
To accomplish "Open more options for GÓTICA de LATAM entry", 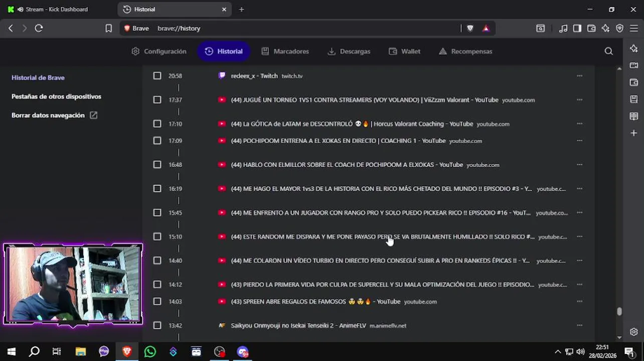I will (x=579, y=124).
